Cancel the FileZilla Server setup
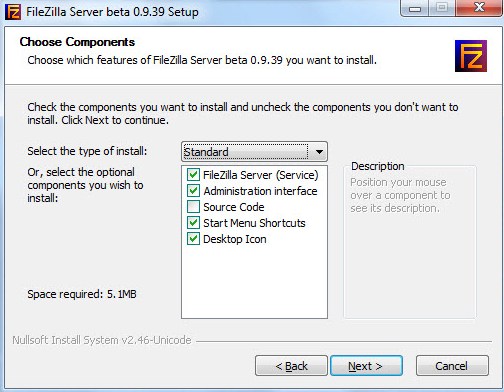 pos(452,366)
